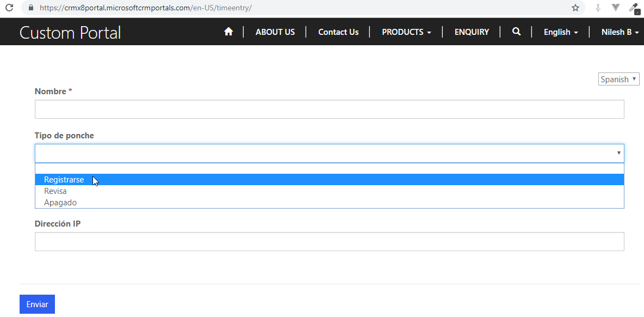Pick Apagado in the dropdown list
This screenshot has height=317, width=644.
(60, 203)
